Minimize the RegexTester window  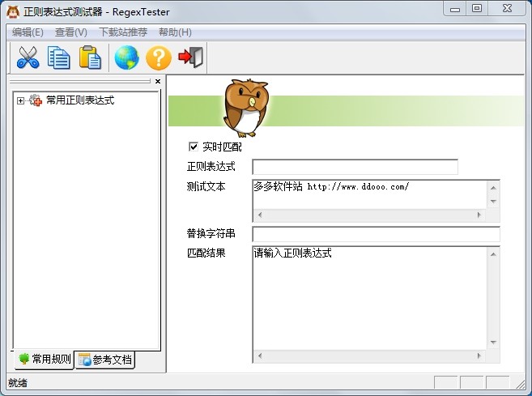point(455,9)
